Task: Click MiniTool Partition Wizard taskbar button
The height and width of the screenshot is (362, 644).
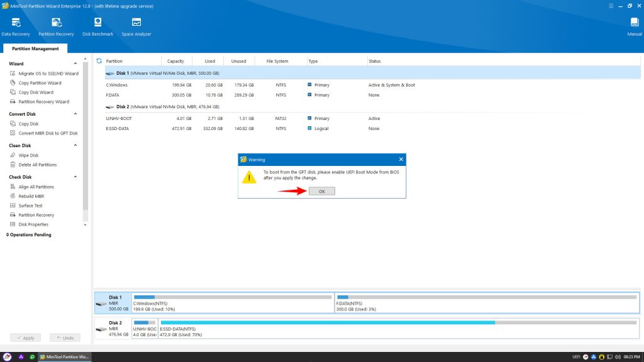Action: click(65, 357)
